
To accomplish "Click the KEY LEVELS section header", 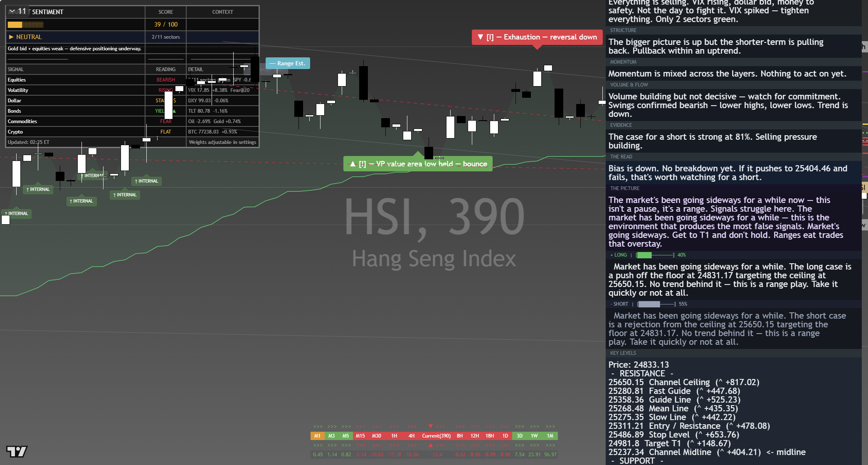I will coord(623,353).
